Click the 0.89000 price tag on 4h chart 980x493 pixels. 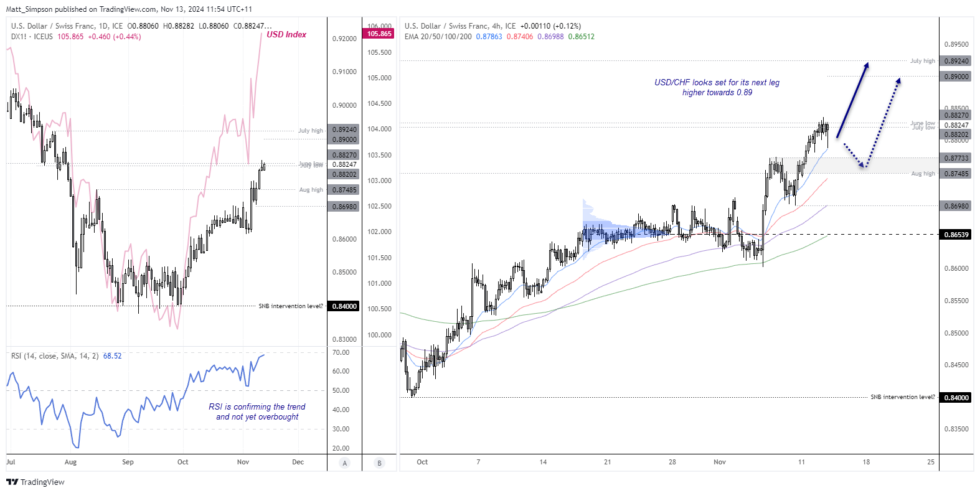[956, 77]
